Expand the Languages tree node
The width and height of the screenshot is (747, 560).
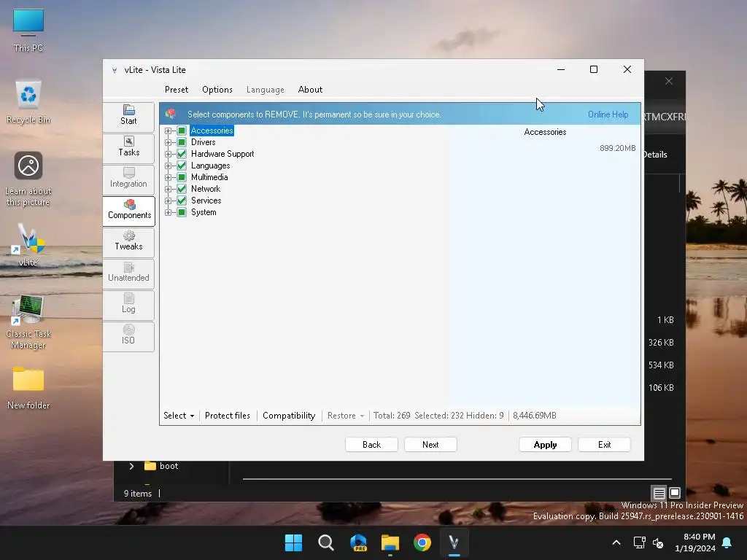coord(168,166)
